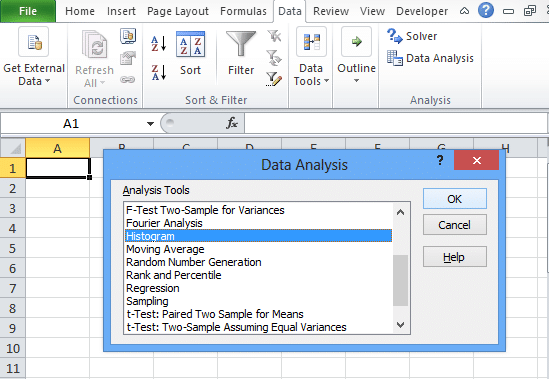The height and width of the screenshot is (379, 549).
Task: Click the list scrollbar up arrow
Action: pyautogui.click(x=401, y=212)
